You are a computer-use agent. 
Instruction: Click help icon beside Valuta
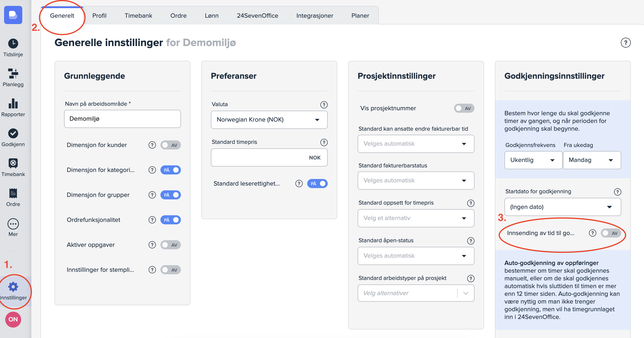point(324,105)
